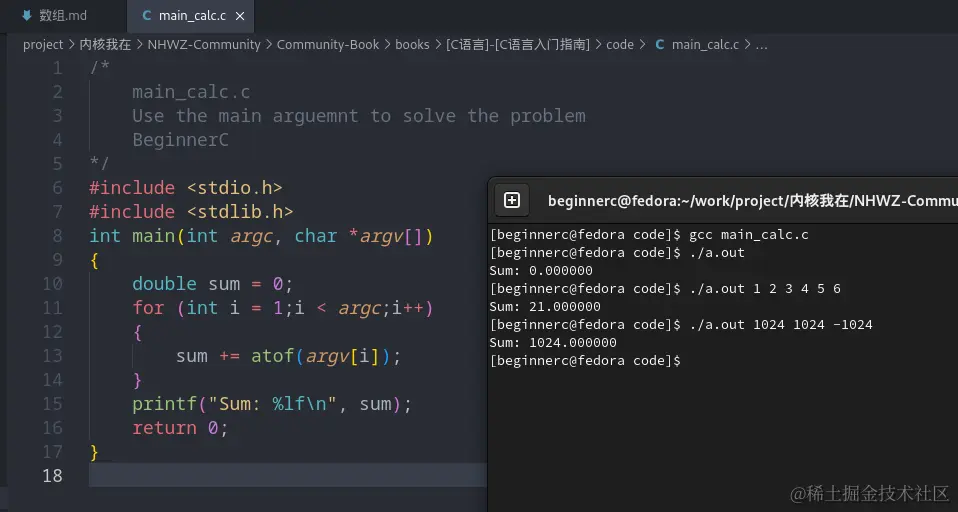Click '#include <stdlib.h>' on line 7
The height and width of the screenshot is (512, 958).
191,212
